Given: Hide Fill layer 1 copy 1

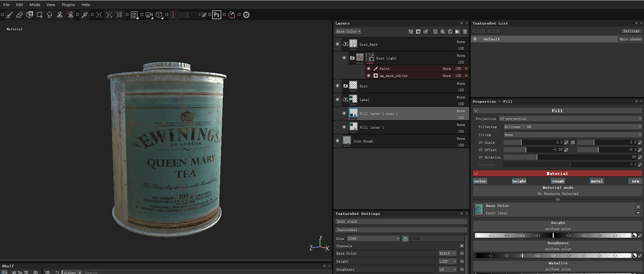Looking at the screenshot, I should tap(344, 113).
